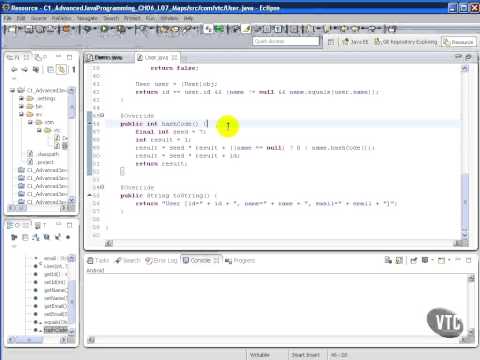Viewport: 480px width, 360px height.
Task: Open the Navigate menu
Action: tap(87, 18)
